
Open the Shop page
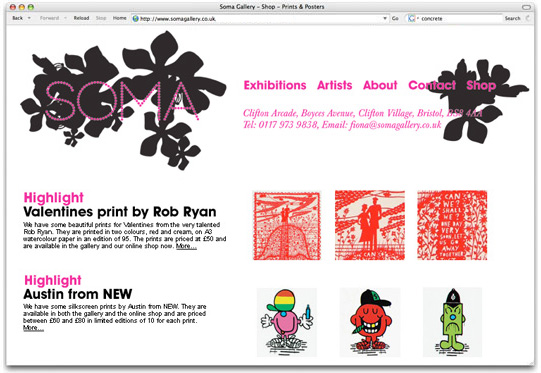481,86
